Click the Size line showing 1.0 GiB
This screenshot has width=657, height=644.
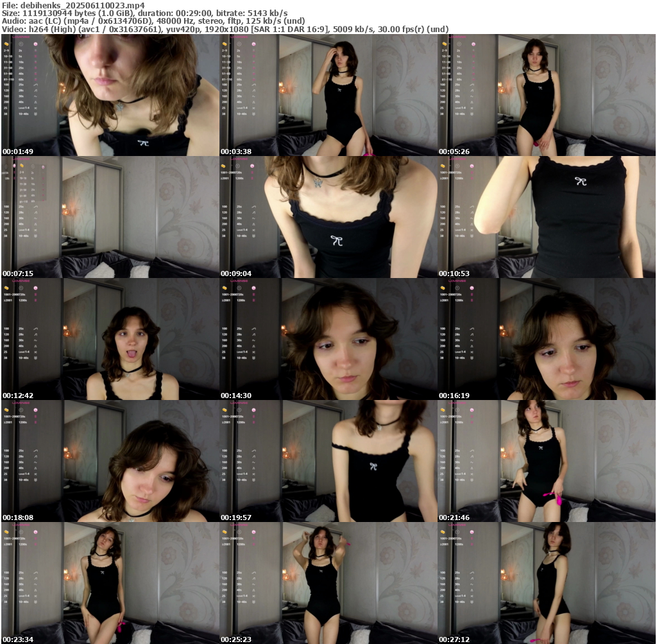[144, 13]
